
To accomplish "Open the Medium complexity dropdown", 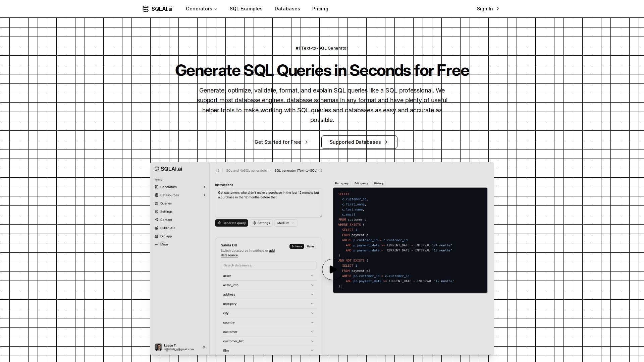I will click(285, 223).
